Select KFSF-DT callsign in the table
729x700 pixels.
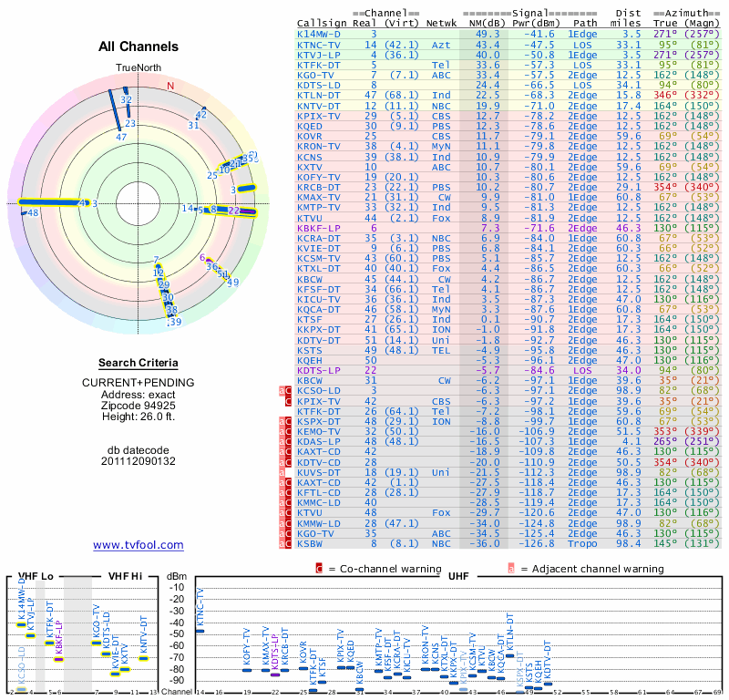[x=319, y=289]
